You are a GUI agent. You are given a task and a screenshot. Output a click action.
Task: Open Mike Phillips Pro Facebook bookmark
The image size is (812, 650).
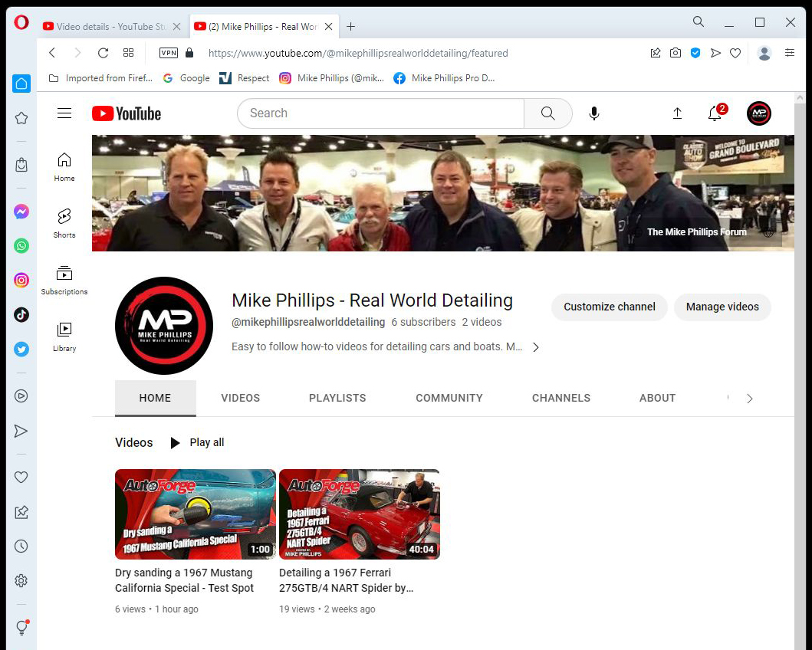click(x=444, y=78)
